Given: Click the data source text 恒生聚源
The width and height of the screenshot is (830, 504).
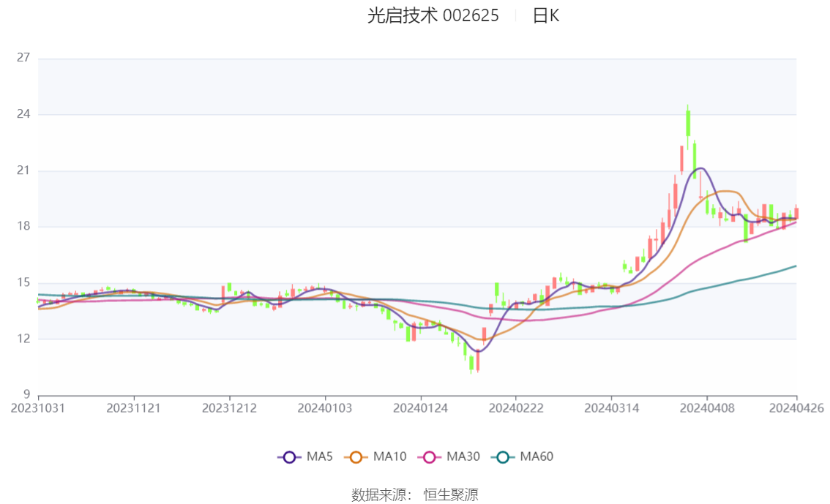Looking at the screenshot, I should (x=450, y=495).
